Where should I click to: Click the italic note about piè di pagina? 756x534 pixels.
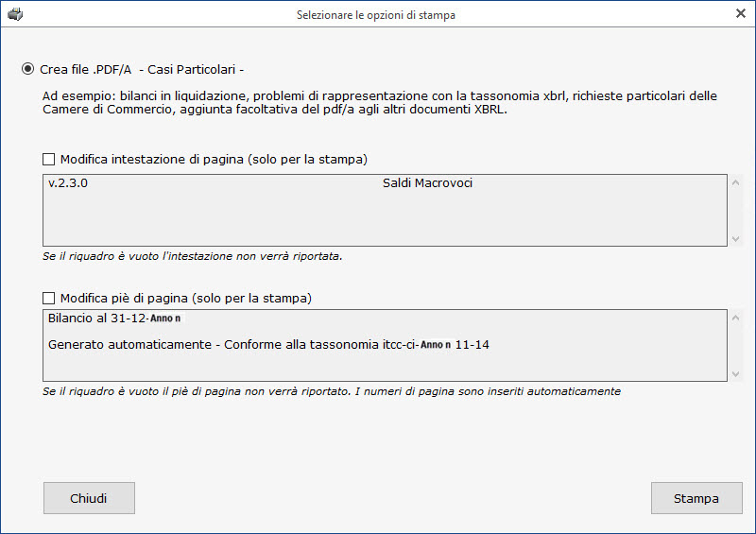click(332, 391)
